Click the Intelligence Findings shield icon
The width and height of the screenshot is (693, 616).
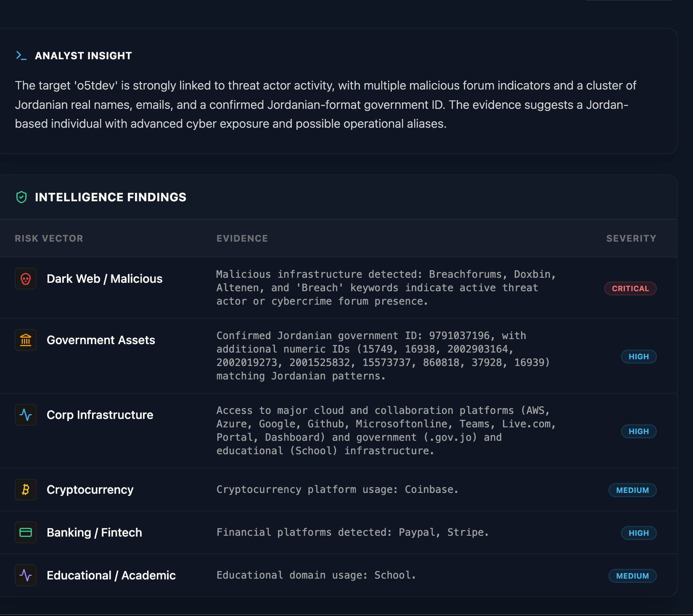pos(21,197)
